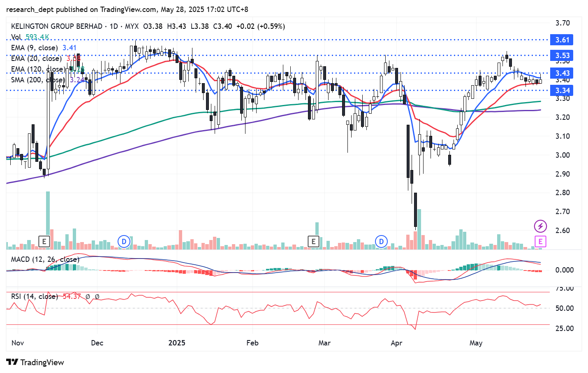This screenshot has width=588, height=373.
Task: Click the RSI value 54.37
Action: coord(72,296)
